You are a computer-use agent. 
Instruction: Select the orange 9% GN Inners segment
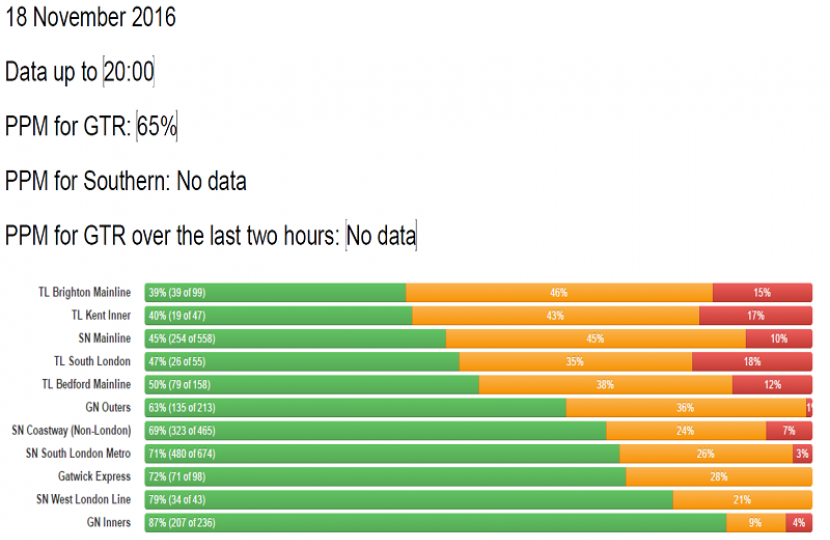[755, 522]
